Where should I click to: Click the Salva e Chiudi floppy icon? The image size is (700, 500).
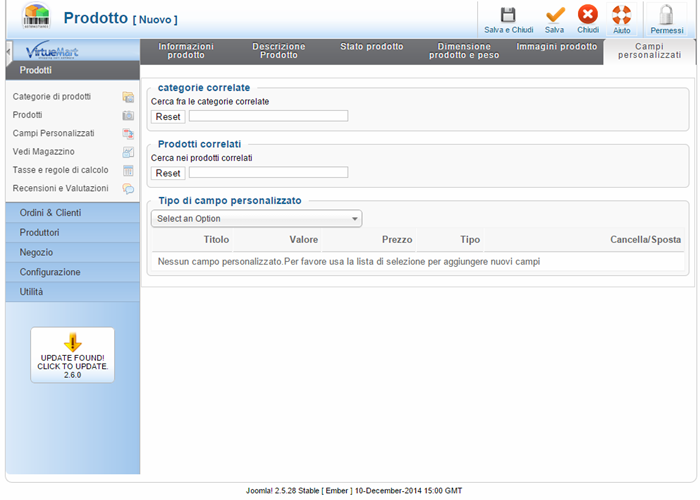(x=508, y=15)
